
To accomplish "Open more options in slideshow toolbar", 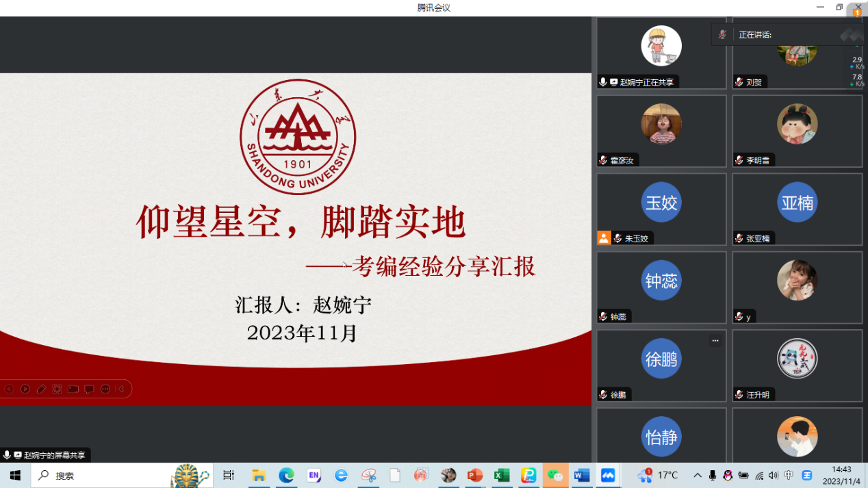I will click(105, 389).
